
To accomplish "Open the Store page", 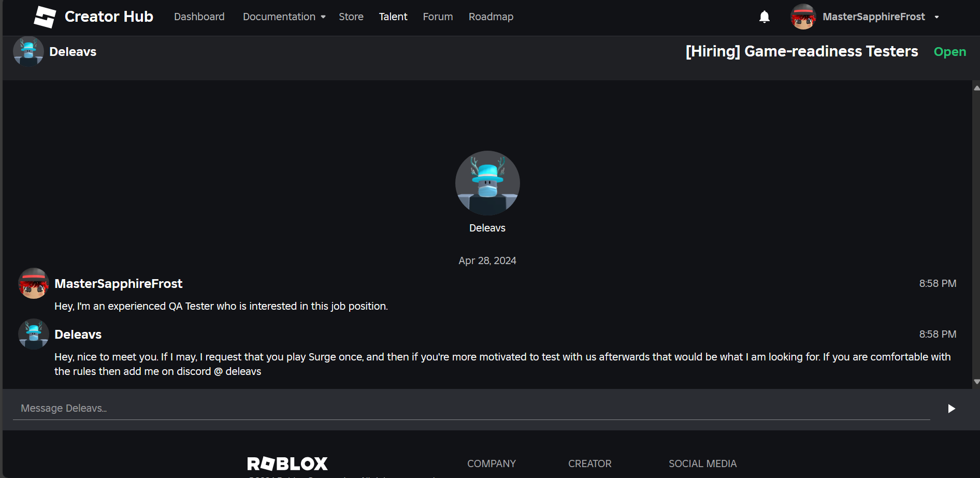I will (x=351, y=17).
